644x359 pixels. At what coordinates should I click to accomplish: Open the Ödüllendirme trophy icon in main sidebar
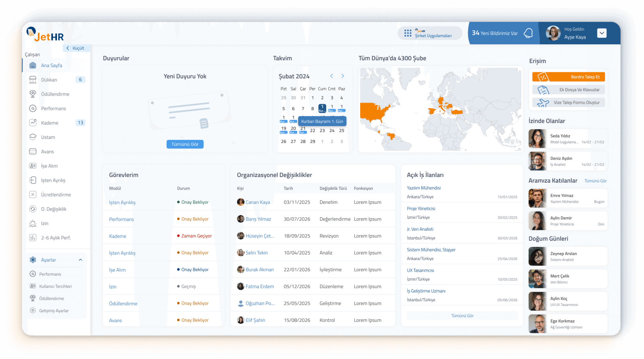(33, 94)
